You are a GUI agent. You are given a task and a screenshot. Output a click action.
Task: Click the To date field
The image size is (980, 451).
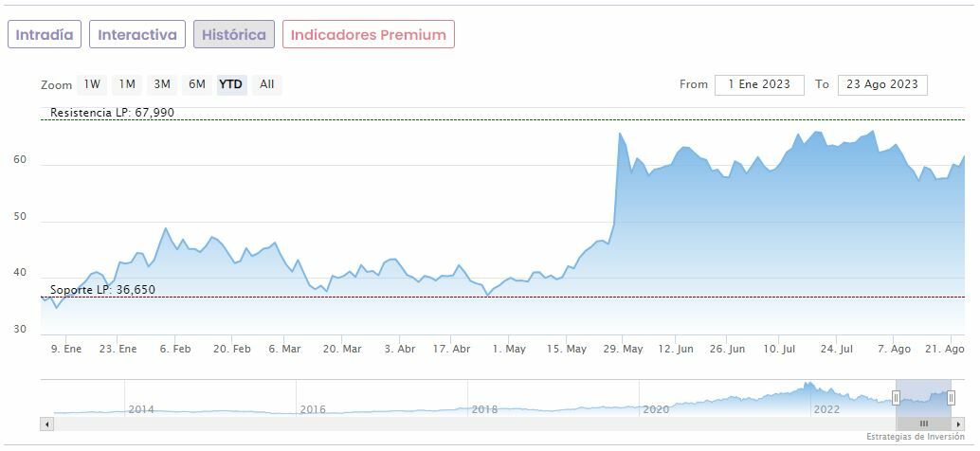882,84
